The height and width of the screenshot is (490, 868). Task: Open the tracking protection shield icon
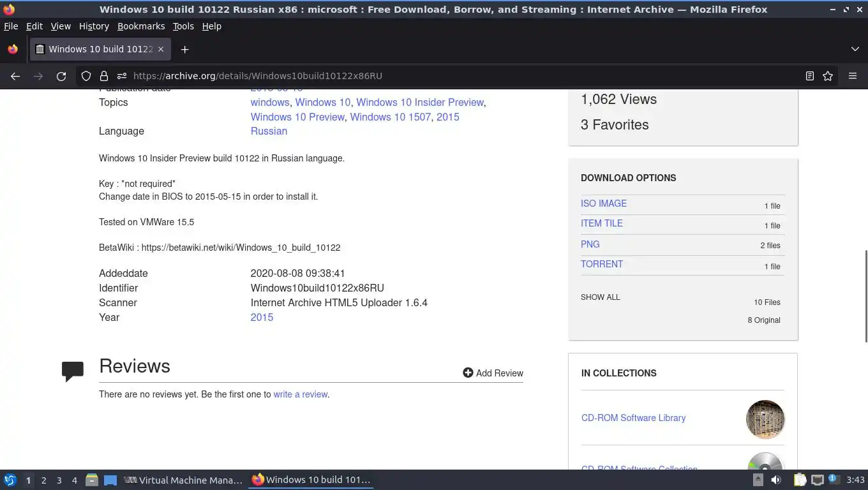(86, 76)
